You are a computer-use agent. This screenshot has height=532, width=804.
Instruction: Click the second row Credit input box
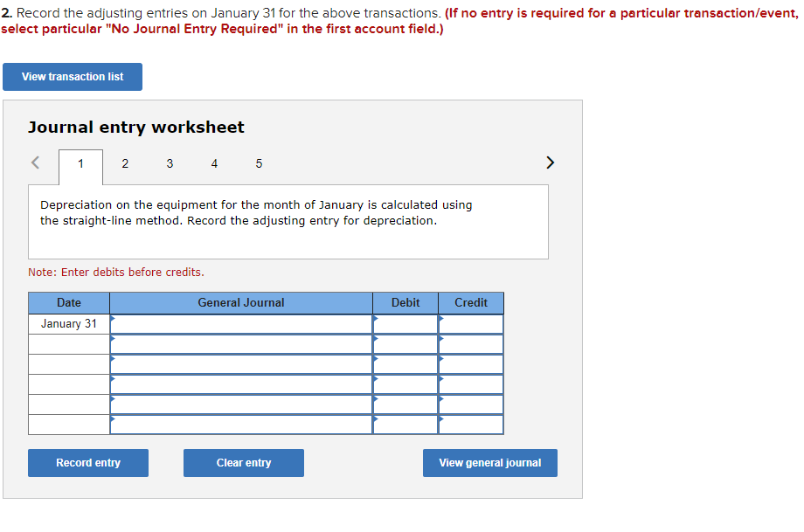click(470, 344)
